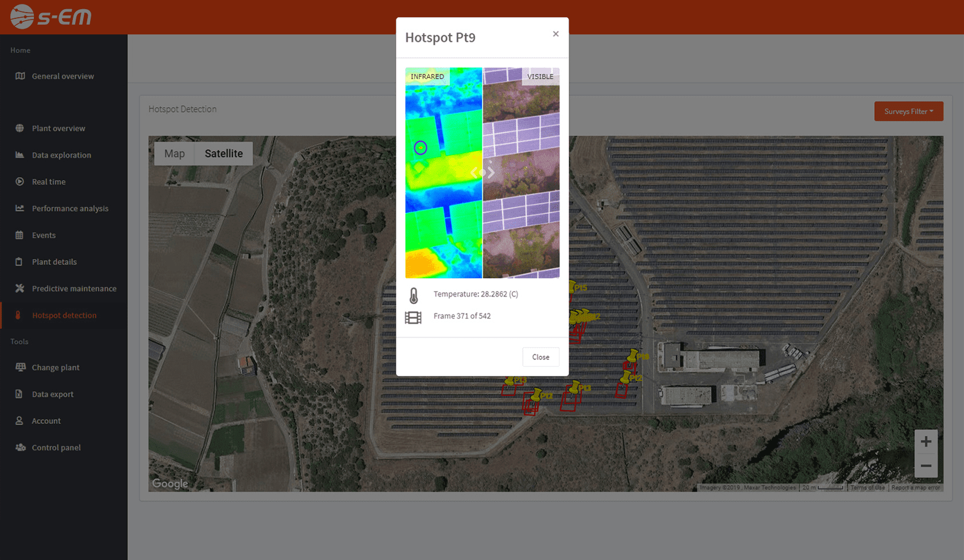Click the 'Temperature: 28.2862 (C)' text

coord(476,294)
